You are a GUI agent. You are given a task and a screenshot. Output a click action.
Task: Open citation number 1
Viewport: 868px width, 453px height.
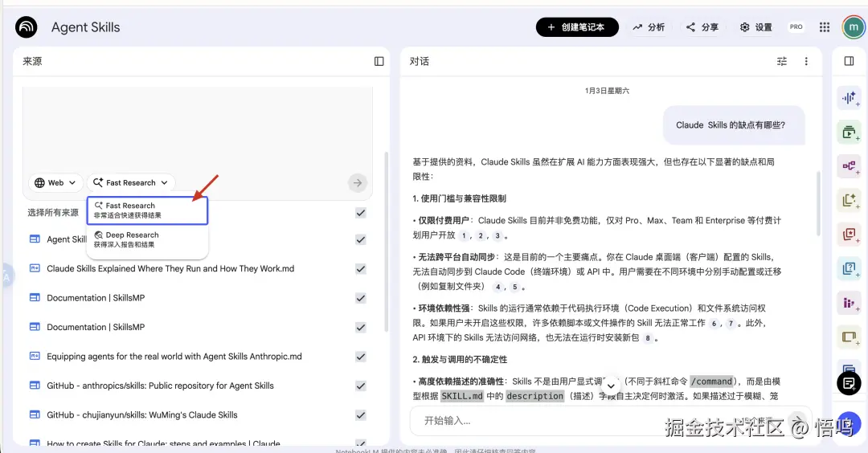(x=464, y=235)
